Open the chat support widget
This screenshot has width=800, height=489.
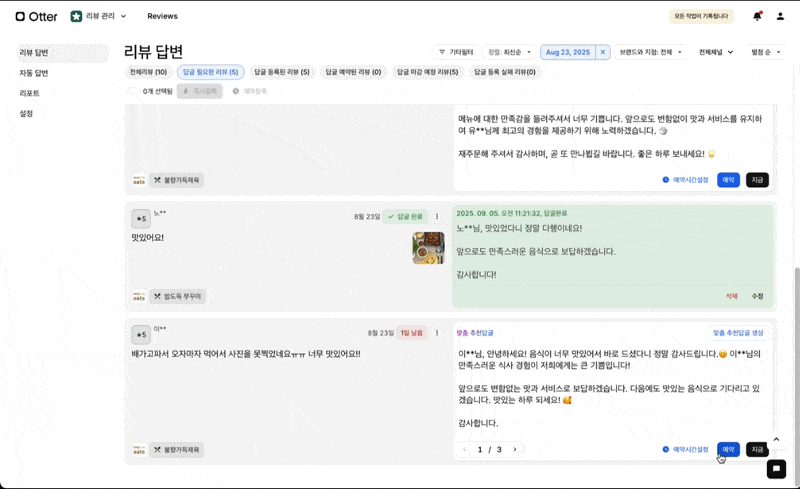point(776,469)
